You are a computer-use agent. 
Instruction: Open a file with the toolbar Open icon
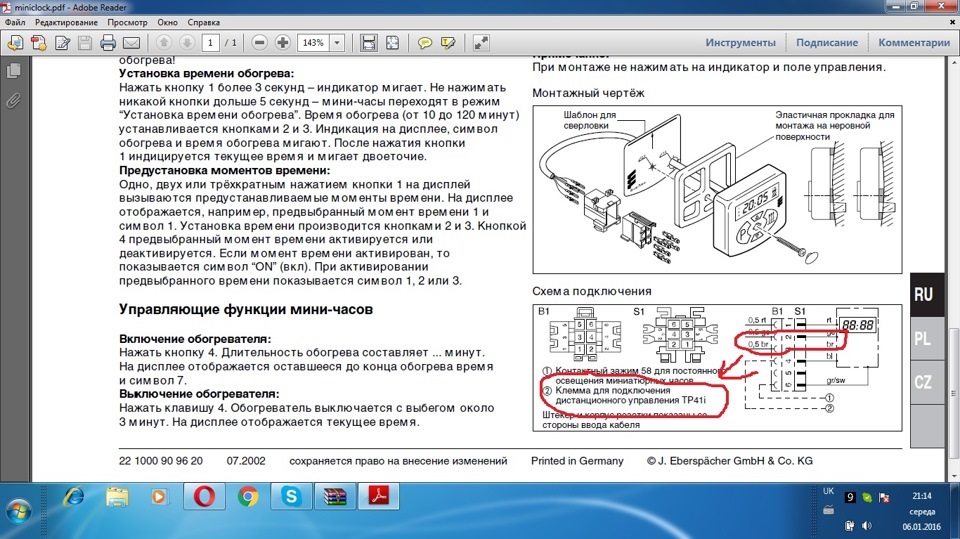click(15, 43)
